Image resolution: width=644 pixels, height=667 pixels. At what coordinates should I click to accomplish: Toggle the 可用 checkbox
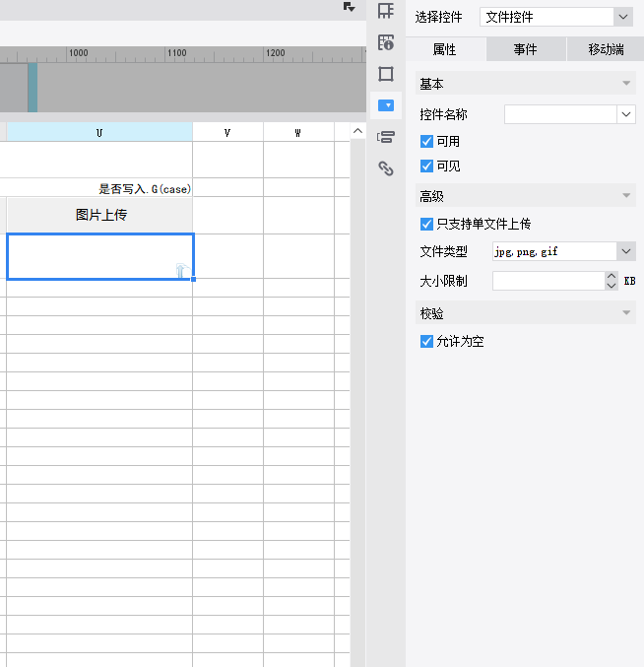coord(426,141)
